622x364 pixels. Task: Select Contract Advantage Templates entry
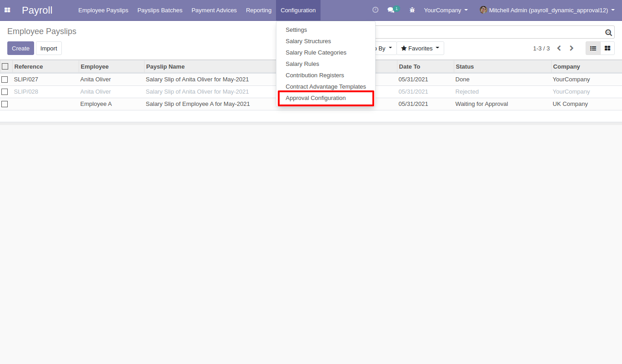(326, 87)
